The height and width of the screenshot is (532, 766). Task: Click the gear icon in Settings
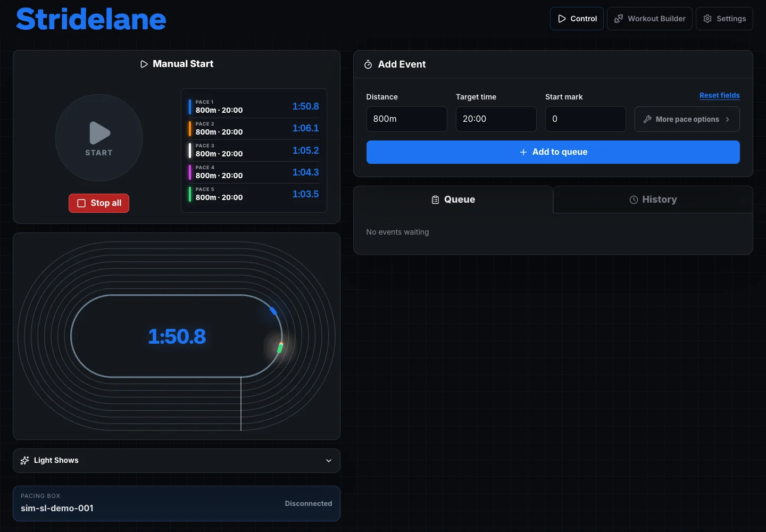click(707, 19)
